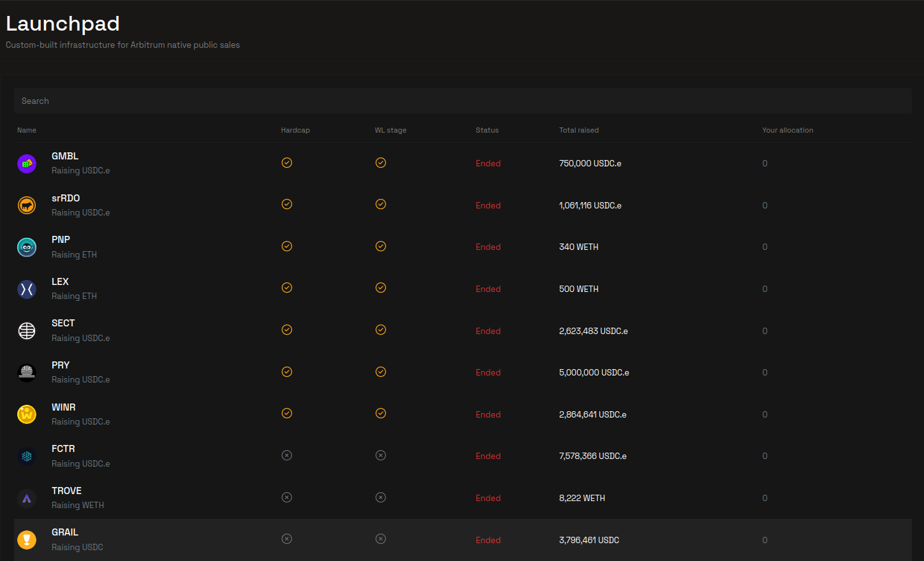924x561 pixels.
Task: Click srRDO WL stage checkmark icon
Action: (381, 204)
